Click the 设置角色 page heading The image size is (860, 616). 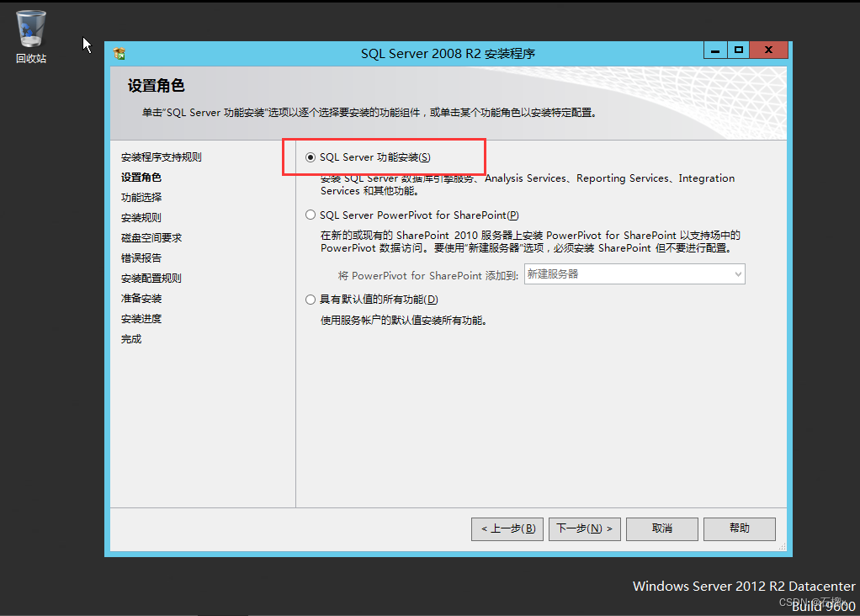(x=157, y=86)
